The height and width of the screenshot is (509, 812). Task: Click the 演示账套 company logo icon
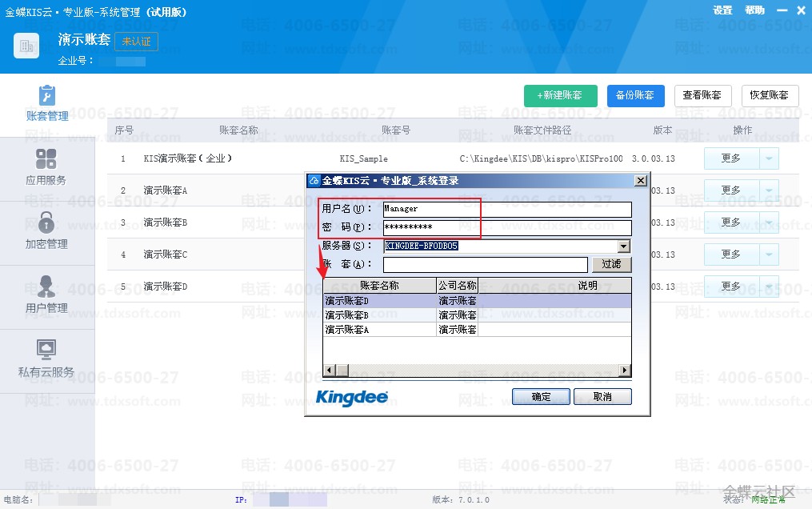click(26, 46)
